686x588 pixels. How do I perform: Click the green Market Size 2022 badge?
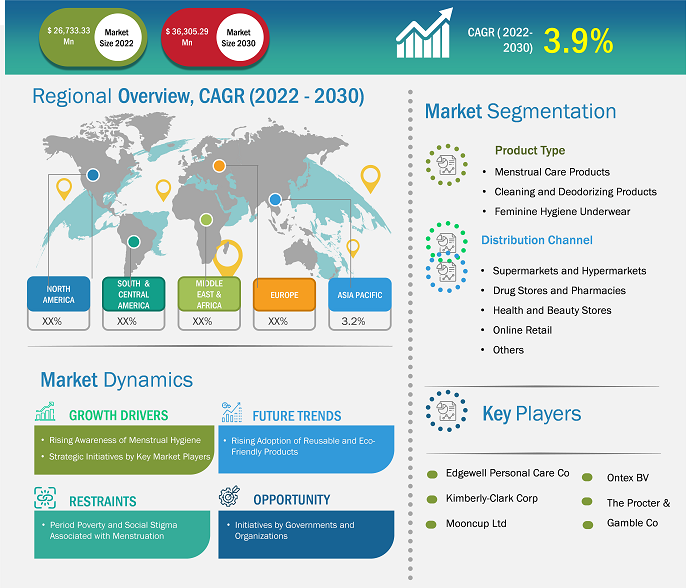point(87,36)
